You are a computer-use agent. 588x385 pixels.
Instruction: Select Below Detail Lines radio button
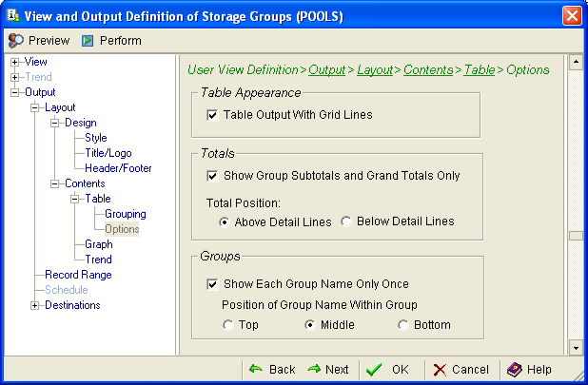(x=346, y=221)
